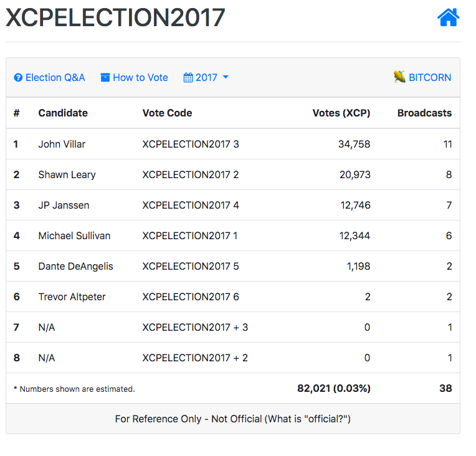This screenshot has width=476, height=456.
Task: Click vote code XCPELECTION2017 4
Action: click(191, 205)
